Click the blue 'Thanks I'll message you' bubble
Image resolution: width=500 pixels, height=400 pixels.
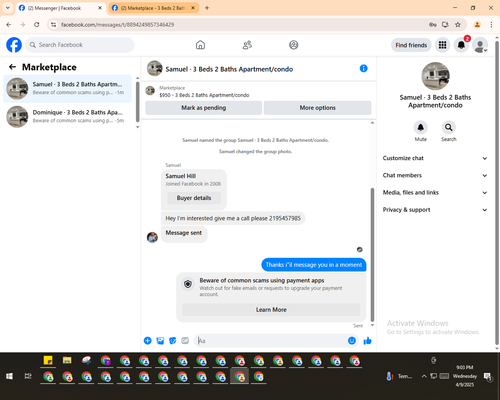coord(314,265)
